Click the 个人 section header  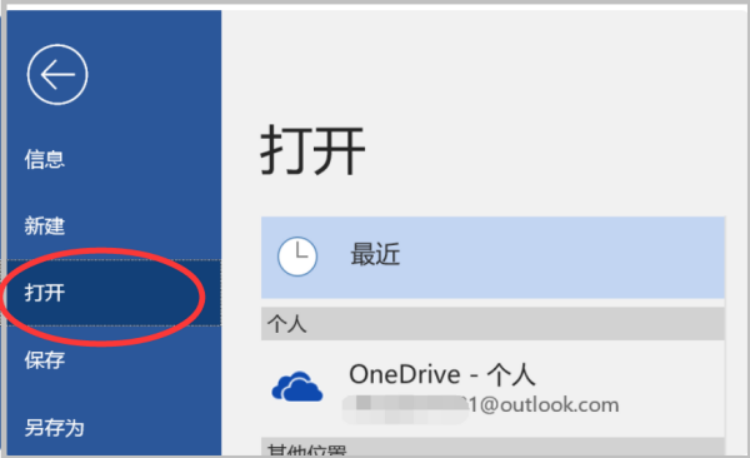493,324
